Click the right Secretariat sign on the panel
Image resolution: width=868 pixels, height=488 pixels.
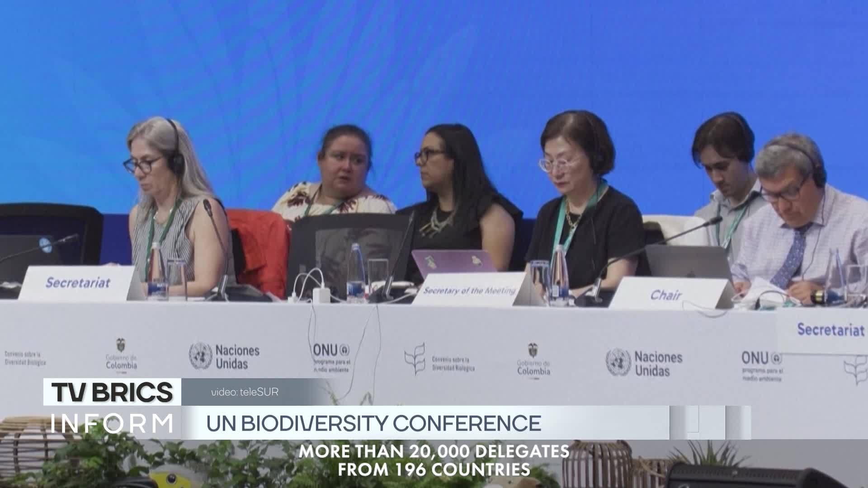point(829,329)
